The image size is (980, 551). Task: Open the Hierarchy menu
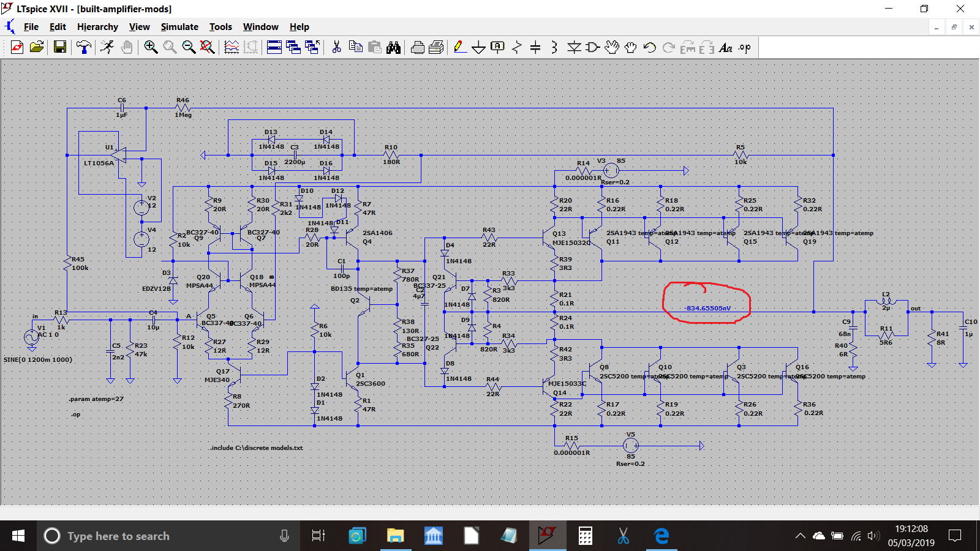click(x=97, y=27)
